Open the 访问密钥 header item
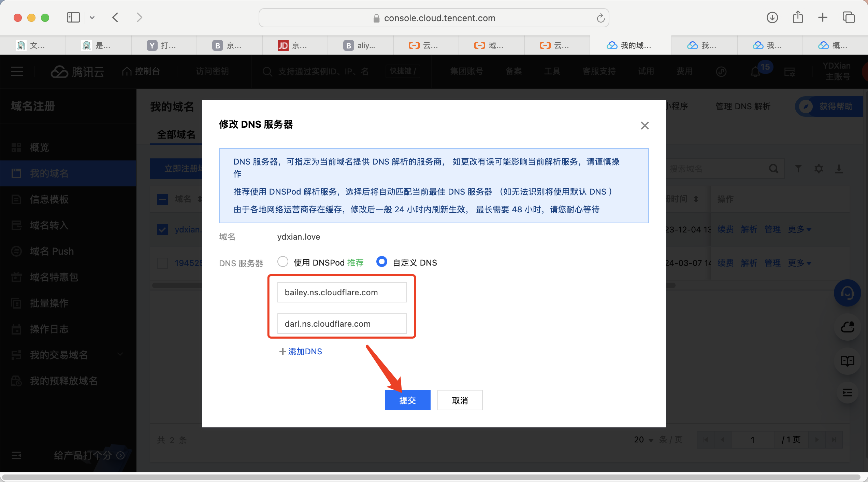This screenshot has width=868, height=482. [x=212, y=71]
